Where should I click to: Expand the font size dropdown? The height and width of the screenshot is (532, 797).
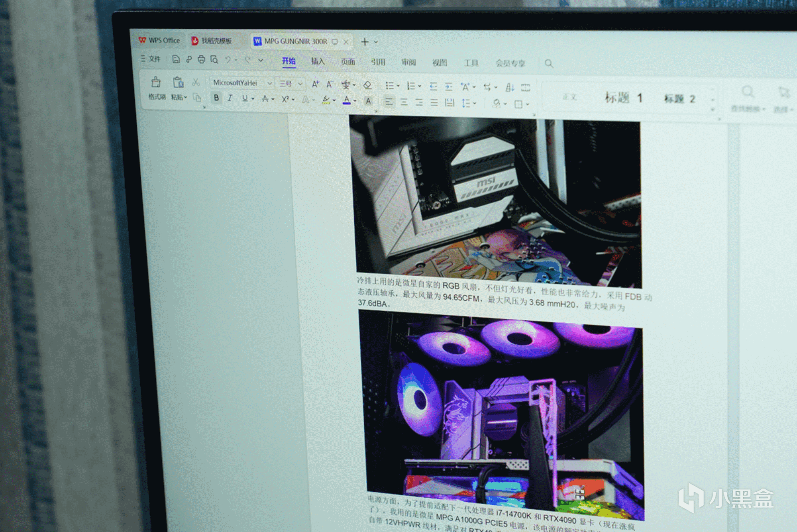tap(300, 84)
